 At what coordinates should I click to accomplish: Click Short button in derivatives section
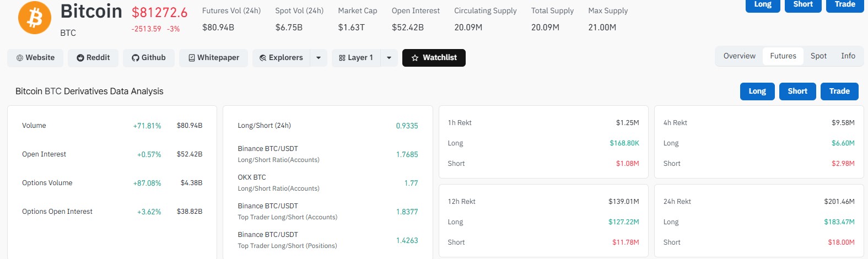[797, 91]
